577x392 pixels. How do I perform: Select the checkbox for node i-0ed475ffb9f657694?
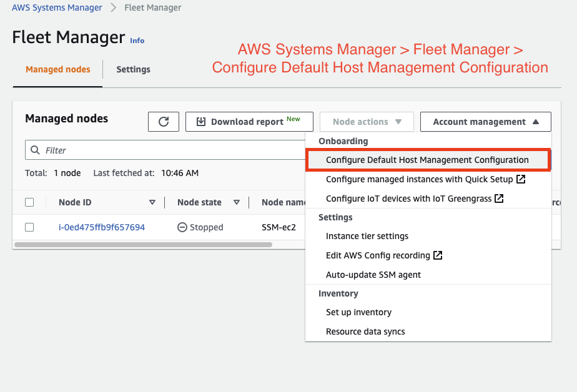(29, 227)
